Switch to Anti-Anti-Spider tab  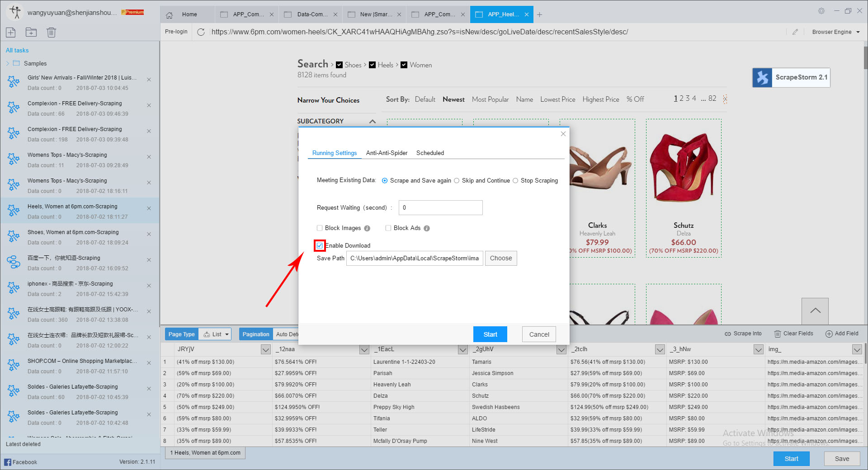(387, 153)
